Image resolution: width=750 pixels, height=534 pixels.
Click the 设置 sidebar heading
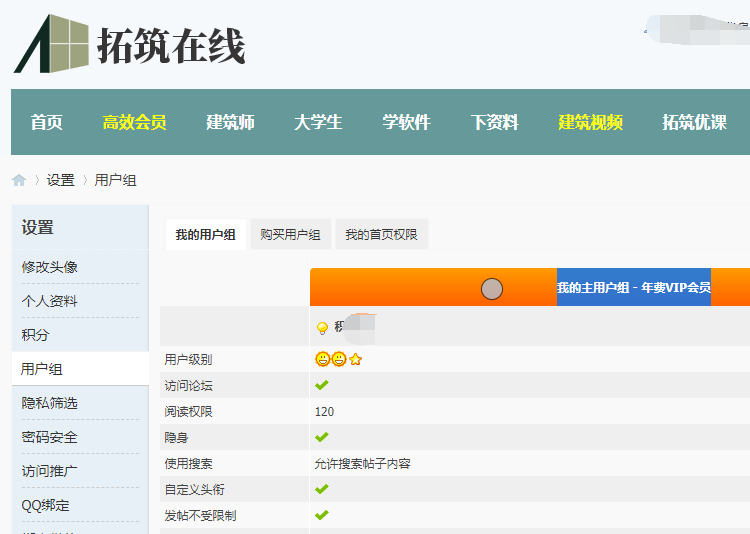click(x=38, y=227)
